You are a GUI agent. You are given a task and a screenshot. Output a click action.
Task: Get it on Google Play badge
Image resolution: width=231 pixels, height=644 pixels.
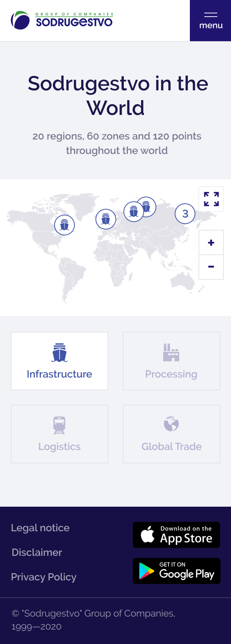(x=176, y=571)
